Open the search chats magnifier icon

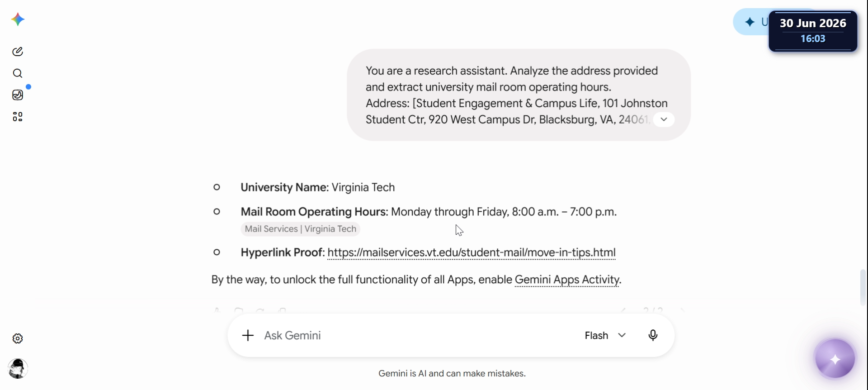(18, 73)
